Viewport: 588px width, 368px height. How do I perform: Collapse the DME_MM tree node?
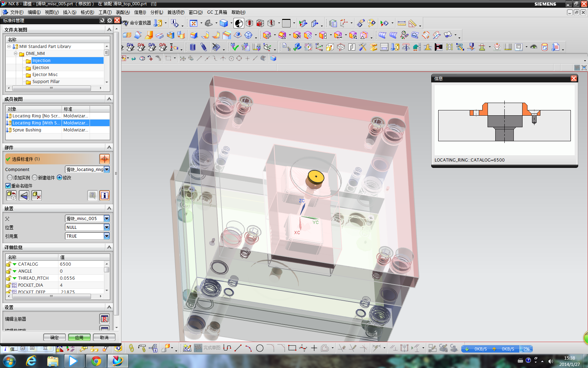pos(16,54)
